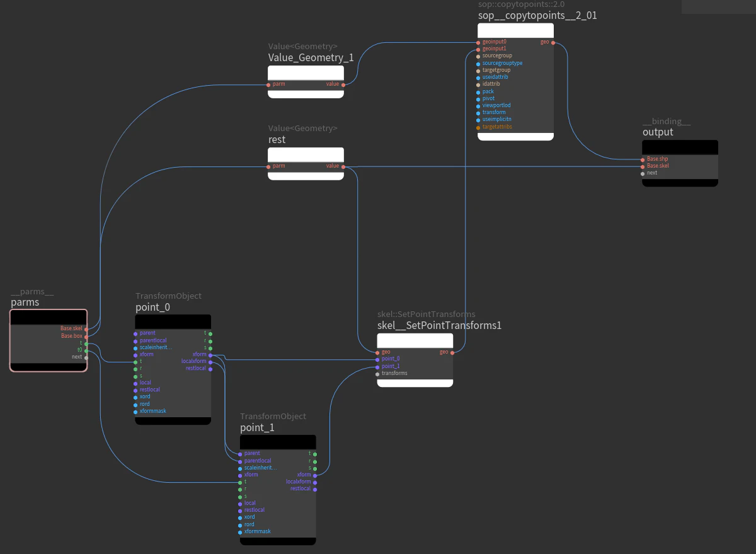Select the sop__copytopoints__2_01 node
The width and height of the screenshot is (756, 554).
click(515, 81)
